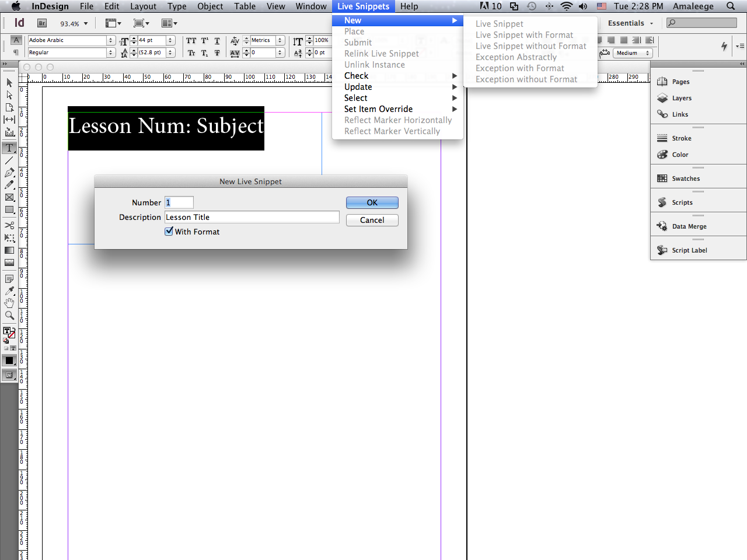
Task: Toggle Strikethrough formatting
Action: coord(217,53)
